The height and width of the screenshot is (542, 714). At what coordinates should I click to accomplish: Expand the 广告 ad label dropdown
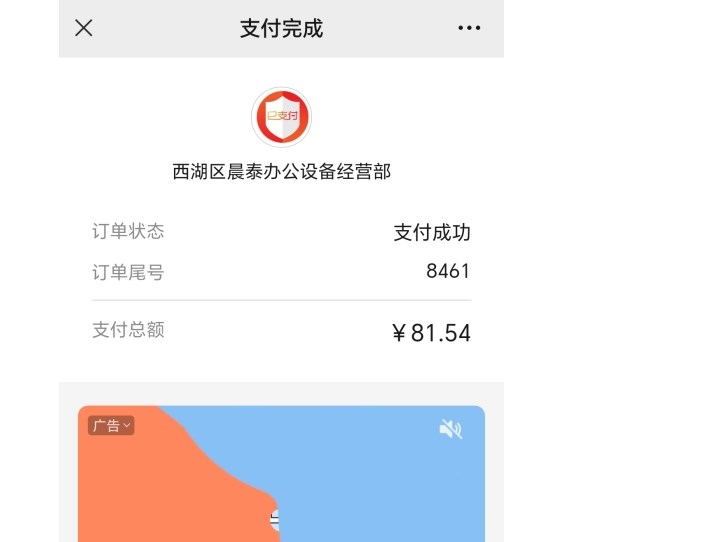click(x=111, y=425)
